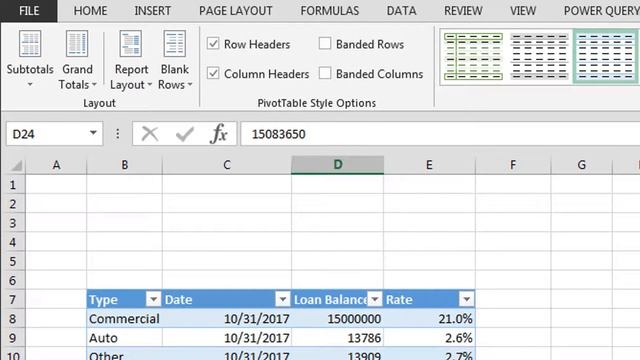Switch to the DATA tab
640x360 pixels.
402,11
